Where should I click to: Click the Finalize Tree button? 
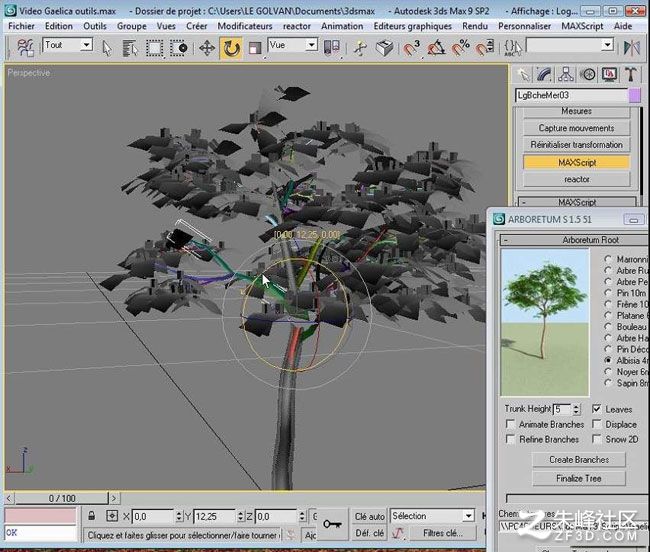[x=579, y=478]
